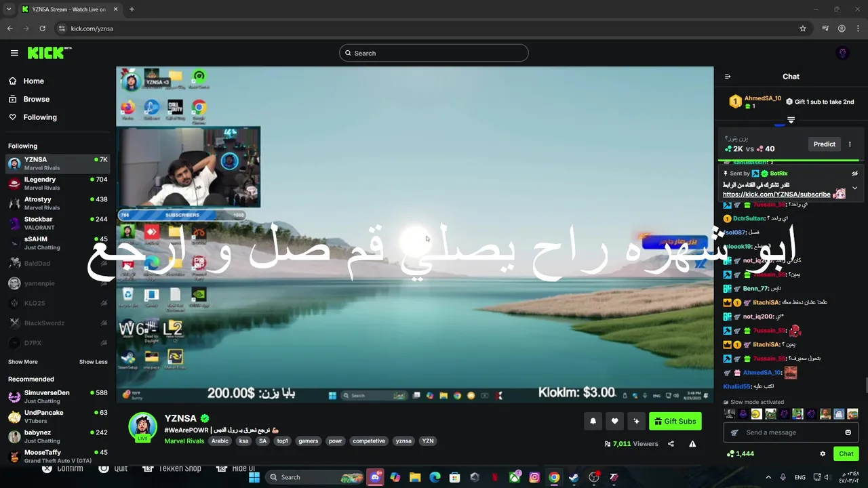Click the Send a message input
Screen dimensions: 868x488
coord(791,432)
